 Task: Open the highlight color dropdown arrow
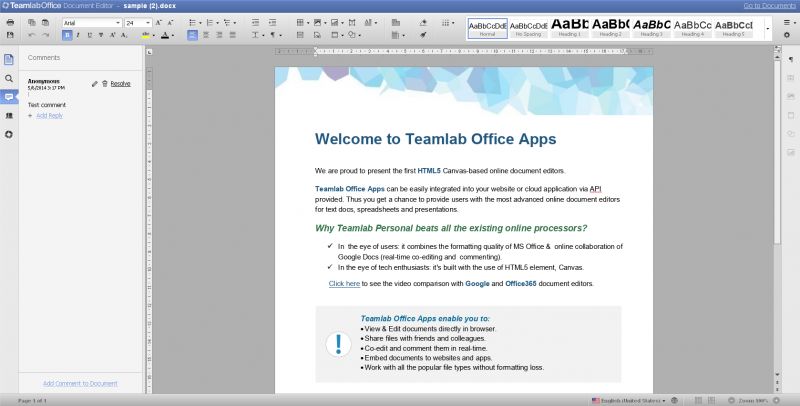(154, 36)
